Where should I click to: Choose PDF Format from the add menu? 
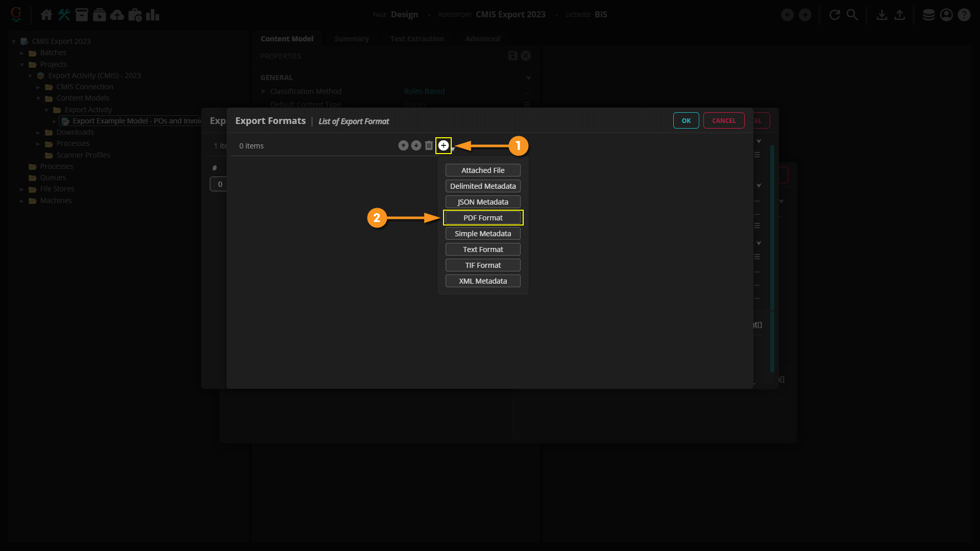click(483, 218)
